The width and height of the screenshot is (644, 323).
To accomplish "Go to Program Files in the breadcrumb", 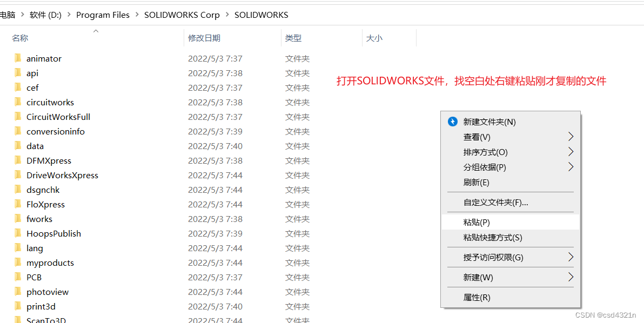I will 103,15.
